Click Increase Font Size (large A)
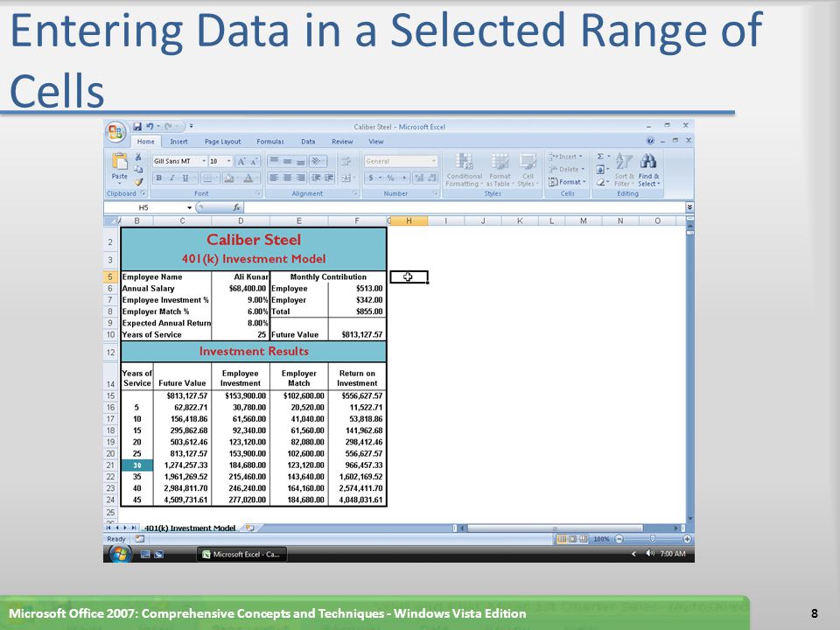Viewport: 840px width, 630px height. point(241,161)
